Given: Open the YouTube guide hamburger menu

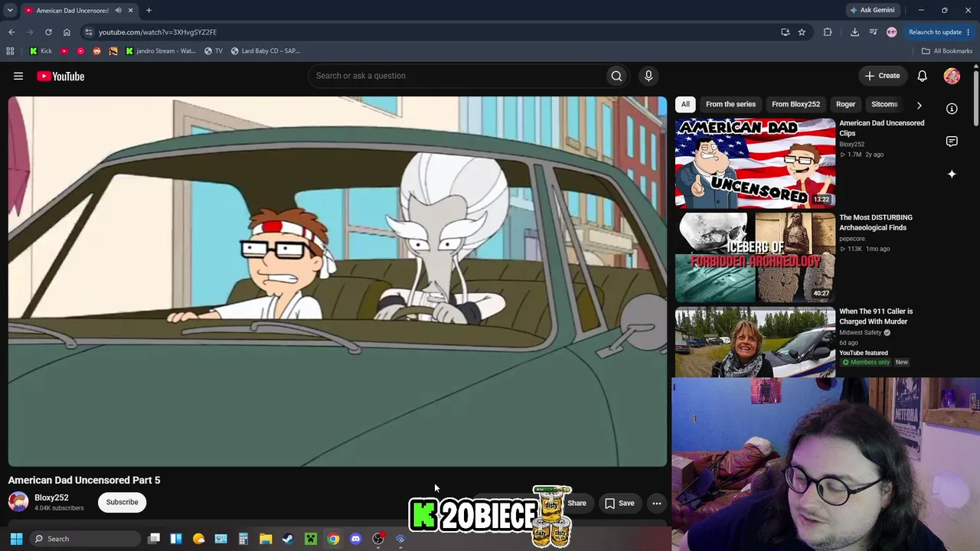Looking at the screenshot, I should pos(18,76).
